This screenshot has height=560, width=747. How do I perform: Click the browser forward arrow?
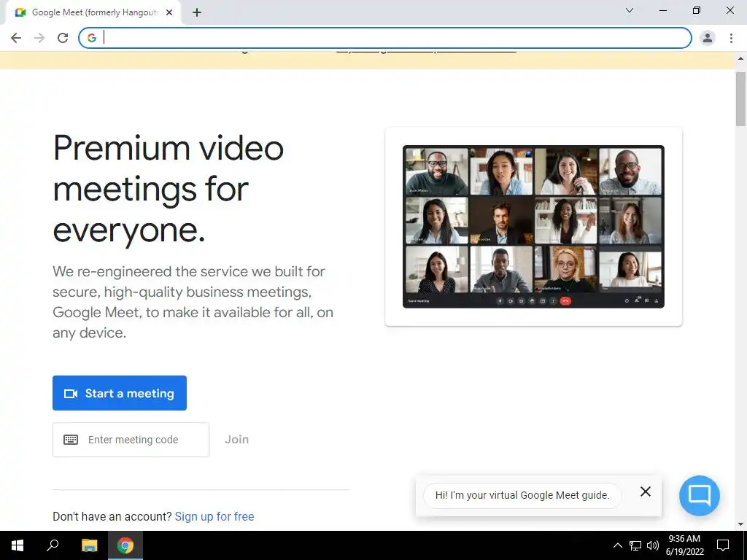click(39, 38)
